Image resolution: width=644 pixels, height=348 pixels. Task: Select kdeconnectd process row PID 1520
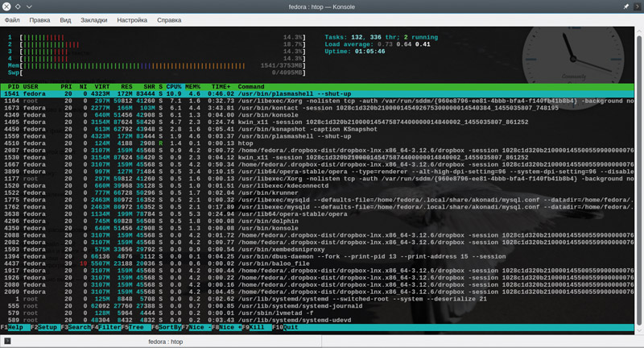click(x=317, y=186)
